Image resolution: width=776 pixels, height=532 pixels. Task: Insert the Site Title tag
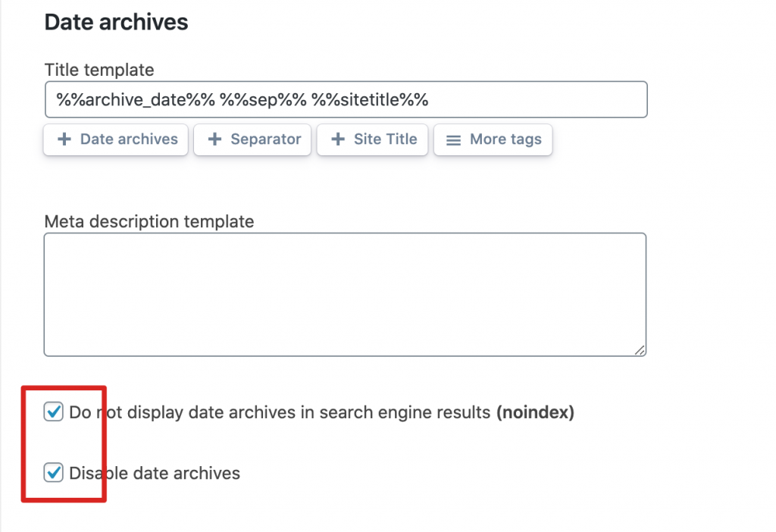tap(372, 140)
